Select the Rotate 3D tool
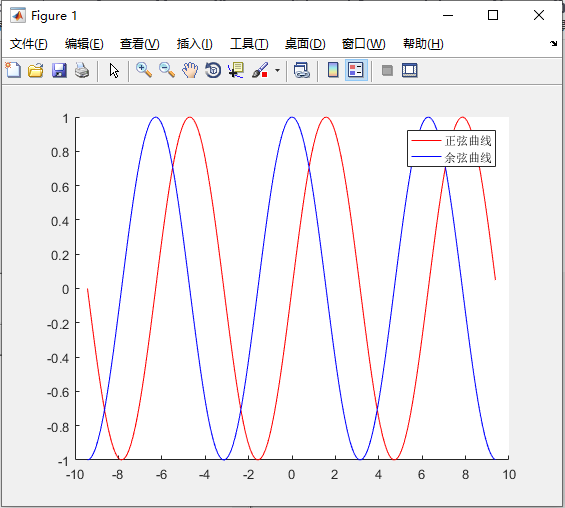The image size is (565, 508). point(213,70)
